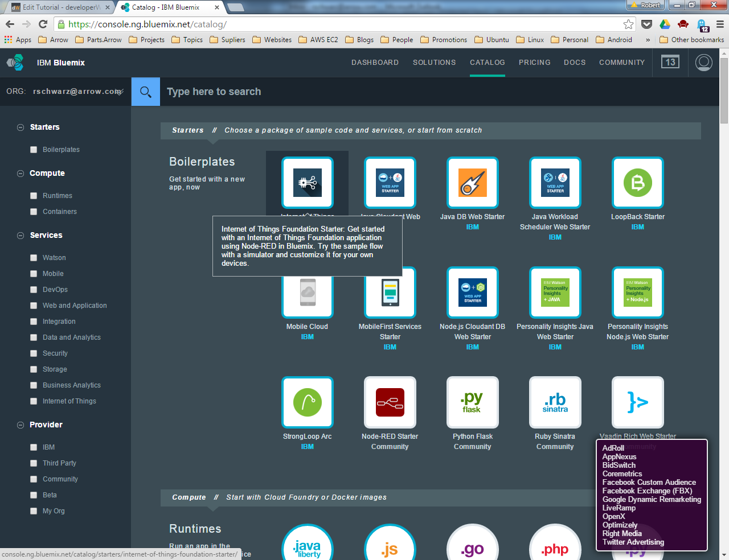The image size is (729, 560).
Task: Bookmark this page with the star icon
Action: point(628,24)
